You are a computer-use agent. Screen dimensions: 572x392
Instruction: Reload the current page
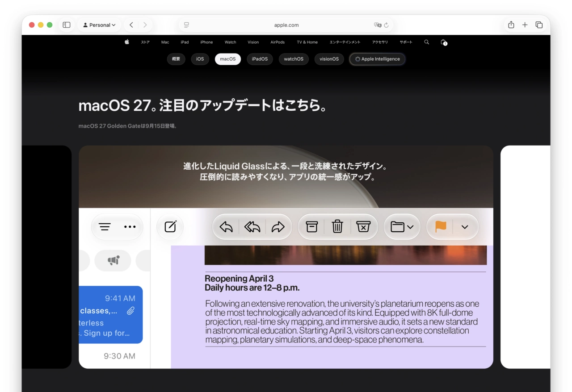click(387, 25)
